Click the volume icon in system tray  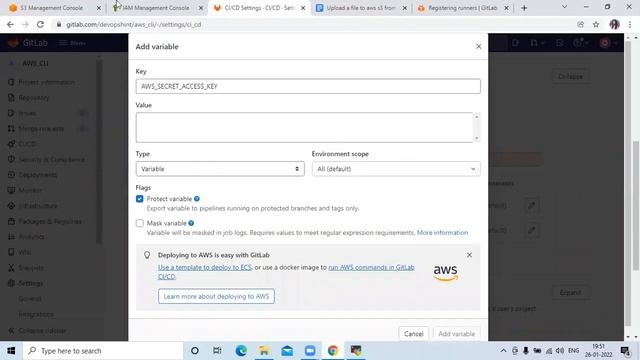tap(560, 351)
